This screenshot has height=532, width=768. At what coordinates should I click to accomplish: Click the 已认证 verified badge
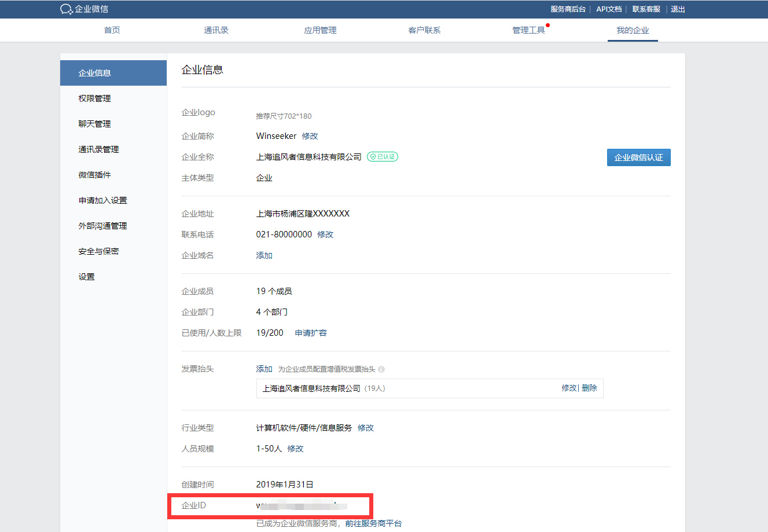click(383, 157)
